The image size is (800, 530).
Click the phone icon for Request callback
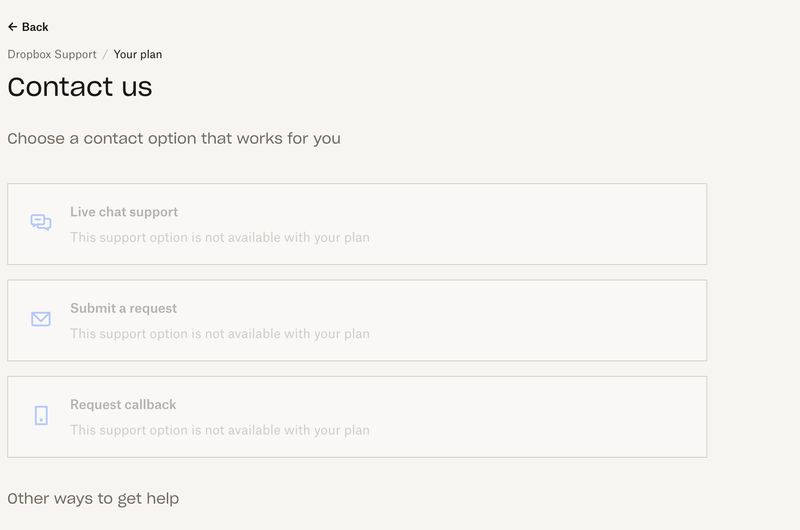pyautogui.click(x=41, y=415)
